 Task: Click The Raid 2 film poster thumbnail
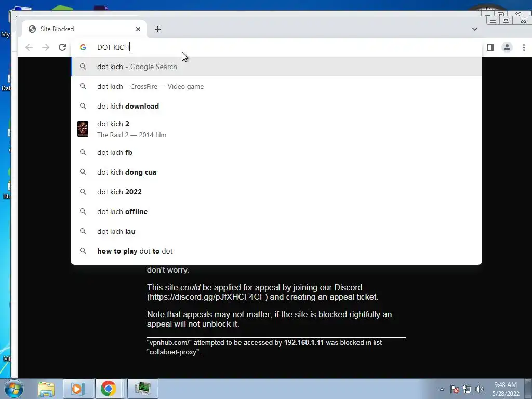click(83, 129)
